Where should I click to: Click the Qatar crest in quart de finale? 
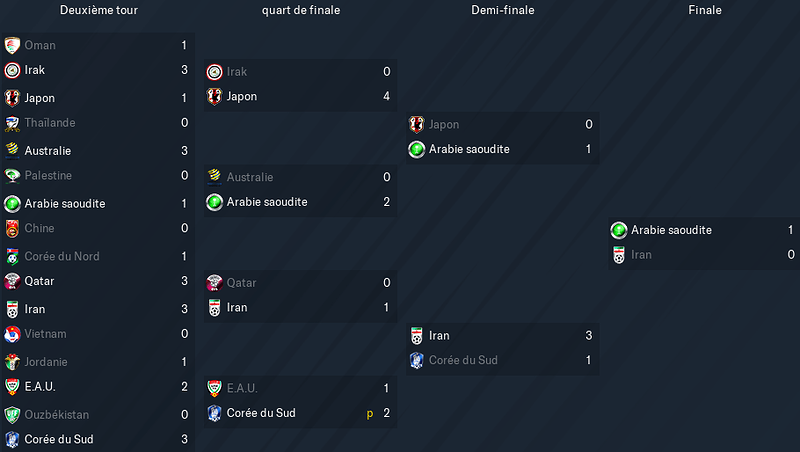tap(214, 283)
